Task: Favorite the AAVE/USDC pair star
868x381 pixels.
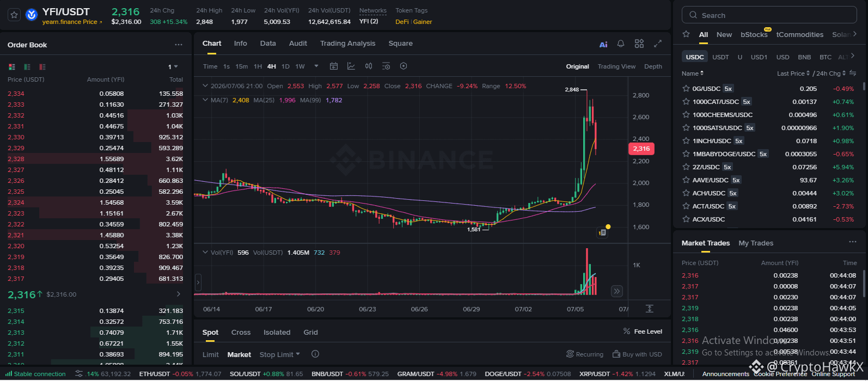Action: [x=686, y=180]
